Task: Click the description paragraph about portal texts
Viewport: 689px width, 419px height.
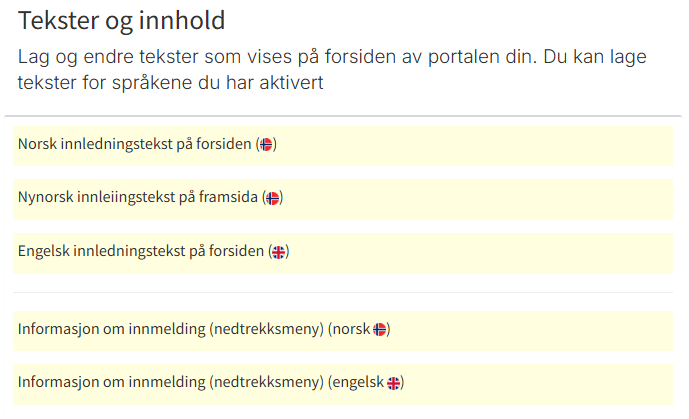Action: coord(330,58)
